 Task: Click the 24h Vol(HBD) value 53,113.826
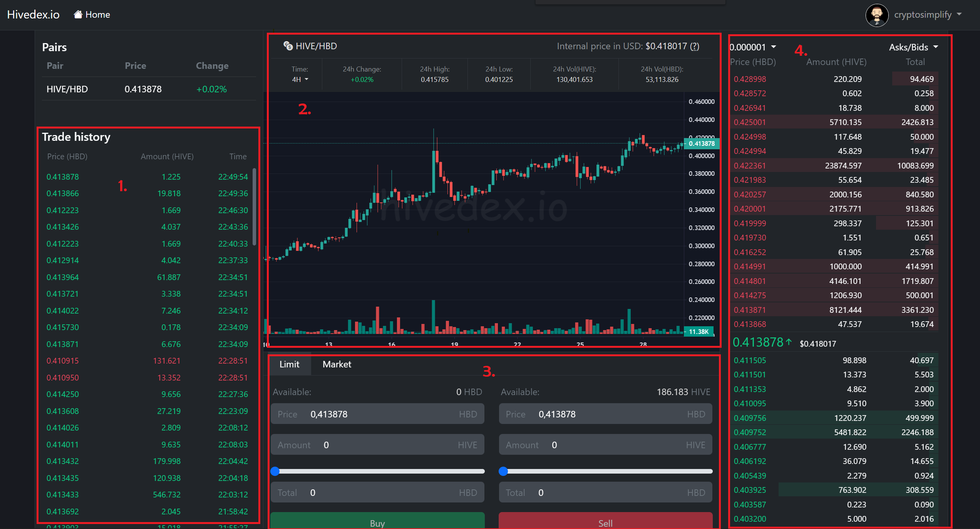click(x=662, y=80)
